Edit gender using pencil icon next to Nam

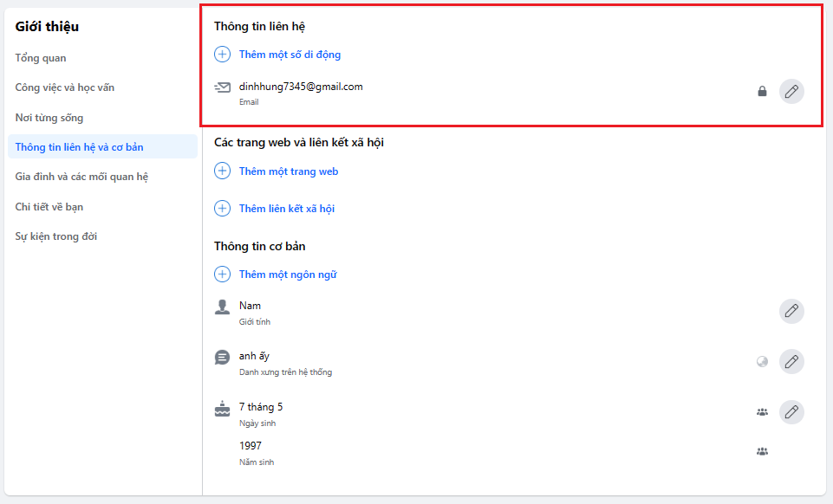[x=791, y=312]
